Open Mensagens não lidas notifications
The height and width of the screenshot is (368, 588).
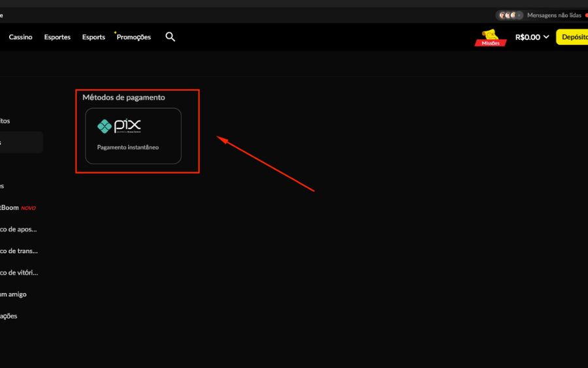click(554, 16)
